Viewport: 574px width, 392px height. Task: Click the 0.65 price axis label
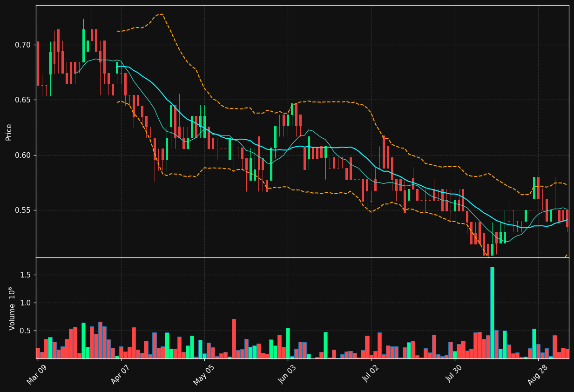coord(23,100)
